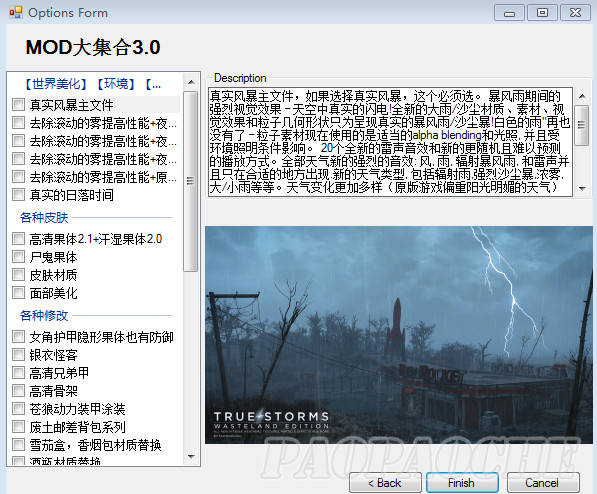The height and width of the screenshot is (494, 597).
Task: Enable the 废土邮差背包系列 checkbox
Action: click(18, 427)
